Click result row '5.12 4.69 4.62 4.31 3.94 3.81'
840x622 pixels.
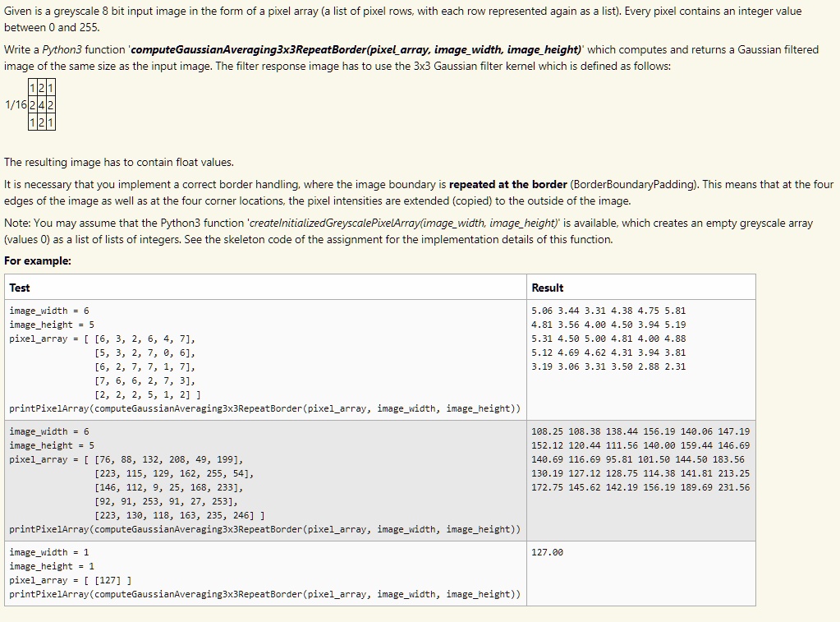[x=608, y=352]
